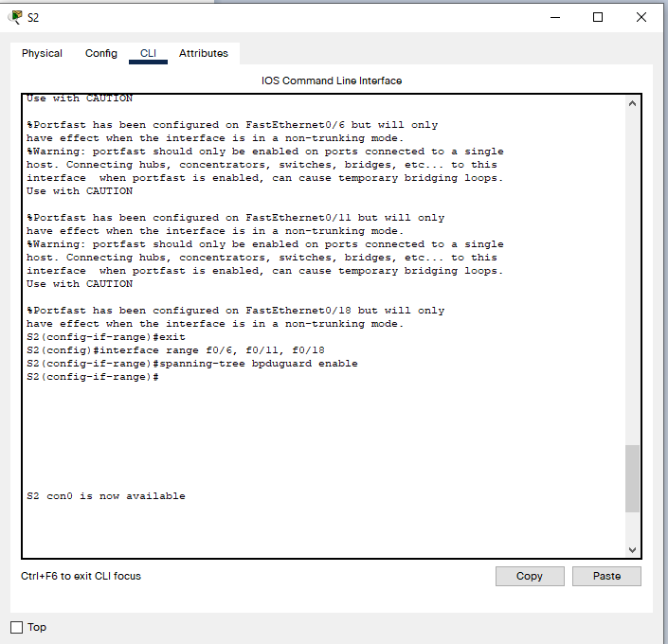Click the Portfast FastEthernet0/11 message line

(236, 218)
